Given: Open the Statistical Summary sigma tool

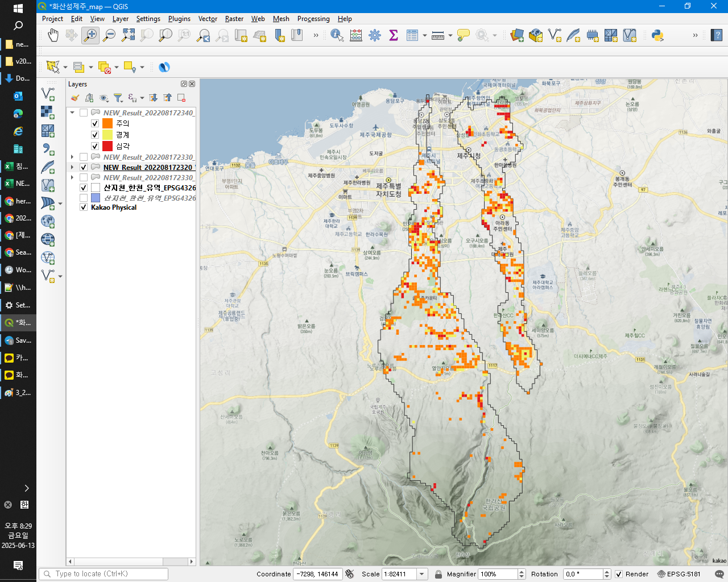Looking at the screenshot, I should pos(393,36).
